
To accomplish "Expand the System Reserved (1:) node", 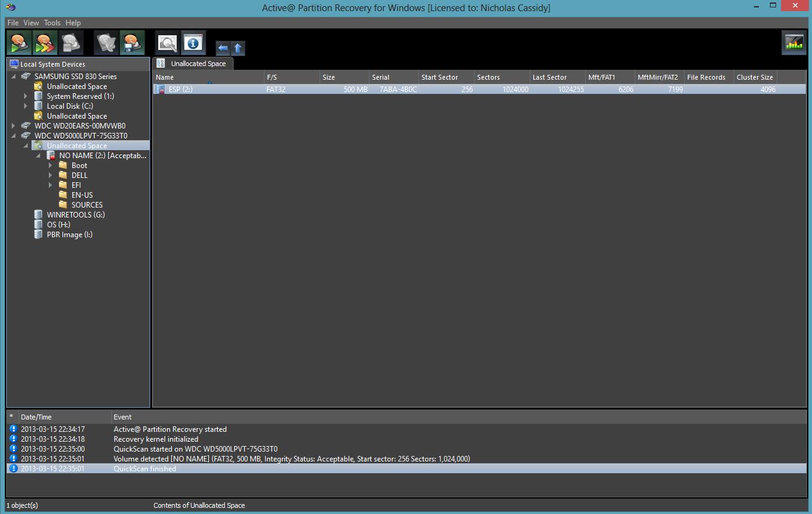I will (x=26, y=96).
